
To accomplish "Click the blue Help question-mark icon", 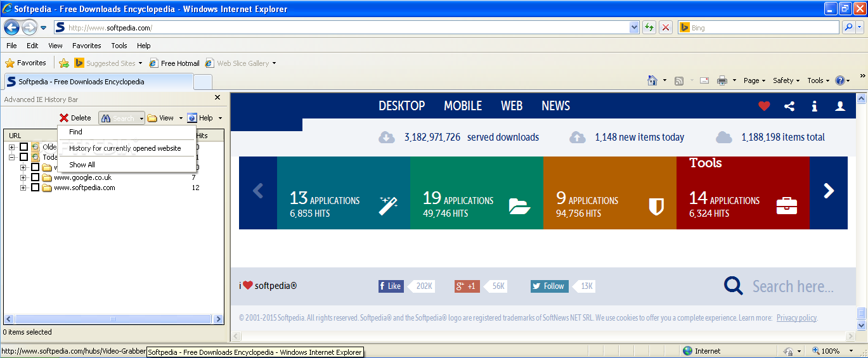I will (840, 80).
